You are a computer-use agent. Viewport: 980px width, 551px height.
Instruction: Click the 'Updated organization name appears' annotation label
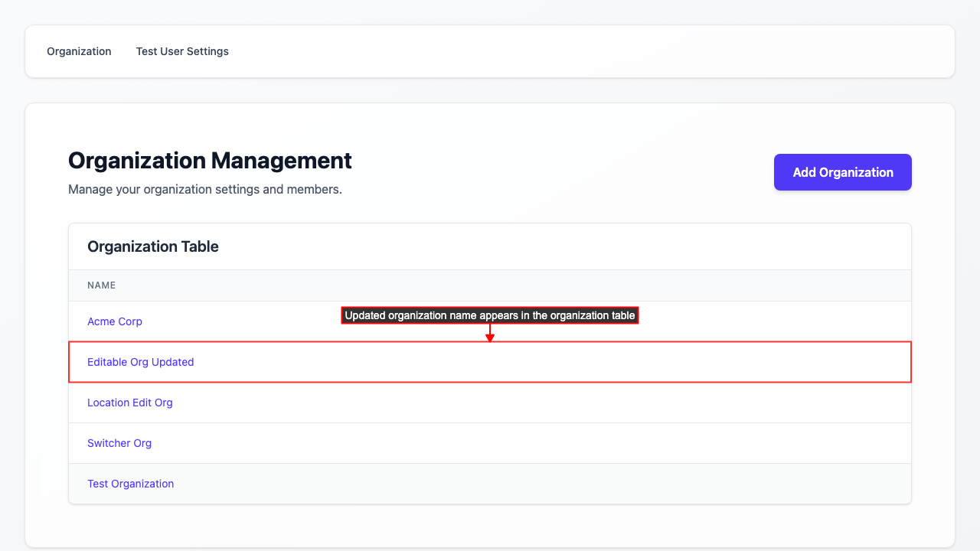click(490, 315)
